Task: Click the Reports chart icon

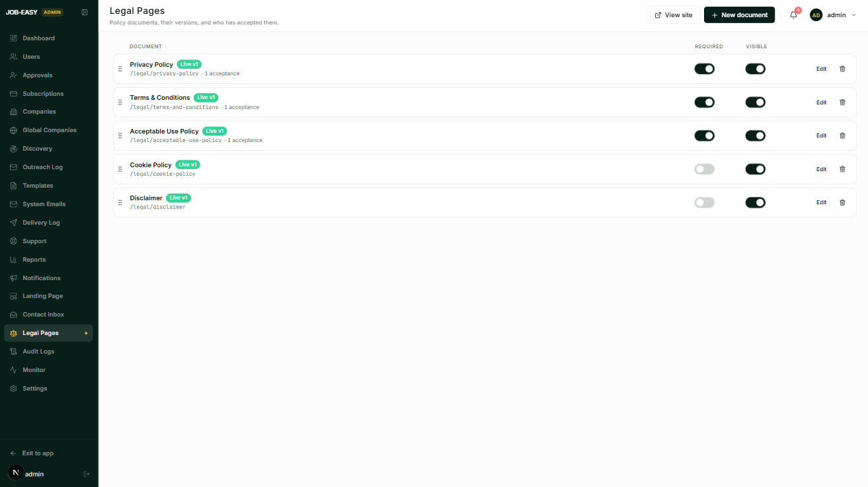Action: tap(13, 260)
